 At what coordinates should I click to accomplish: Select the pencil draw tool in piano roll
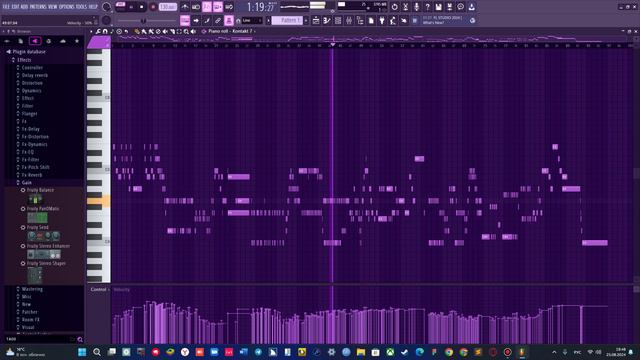coord(137,31)
